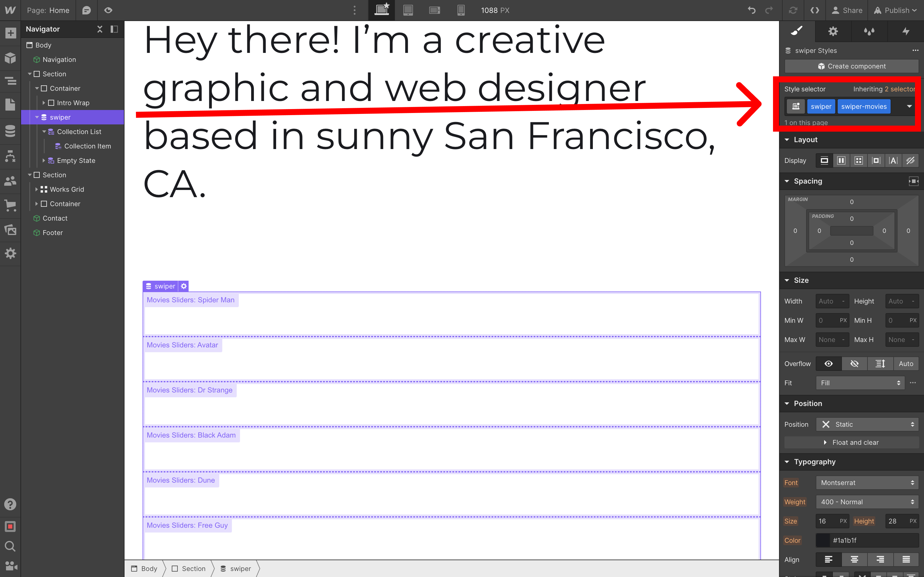Click the Create component button

(851, 66)
